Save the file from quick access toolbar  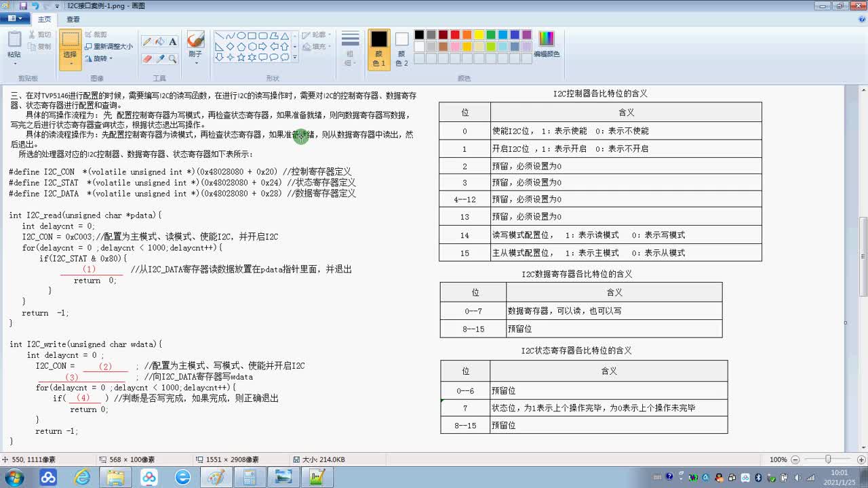pyautogui.click(x=23, y=6)
